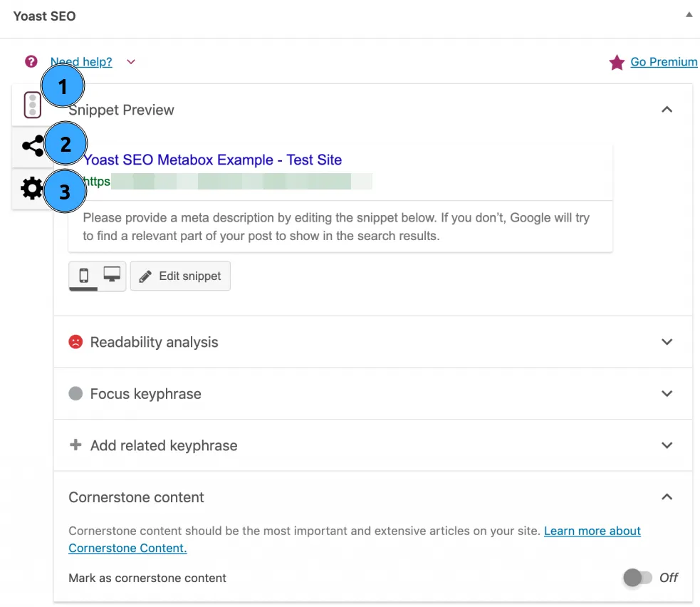Click the Go Premium star icon
700x607 pixels.
(616, 63)
